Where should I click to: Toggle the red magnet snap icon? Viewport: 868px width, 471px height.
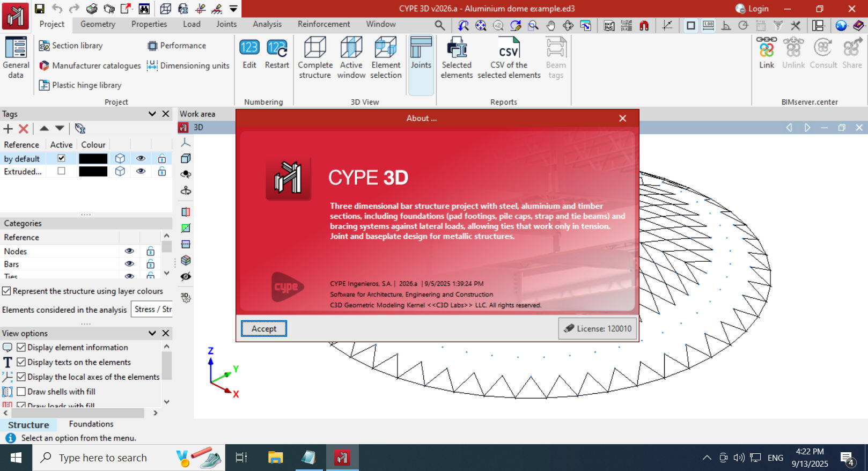coord(644,25)
